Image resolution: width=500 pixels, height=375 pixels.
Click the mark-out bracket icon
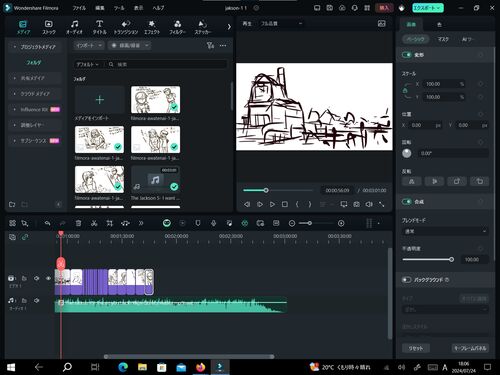(310, 204)
